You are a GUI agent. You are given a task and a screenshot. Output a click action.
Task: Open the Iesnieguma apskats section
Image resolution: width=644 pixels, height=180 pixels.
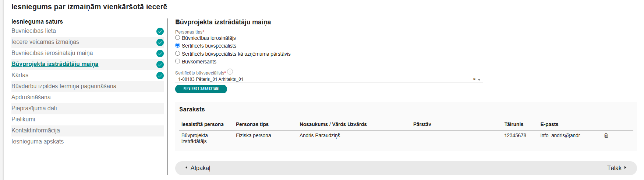click(x=38, y=142)
